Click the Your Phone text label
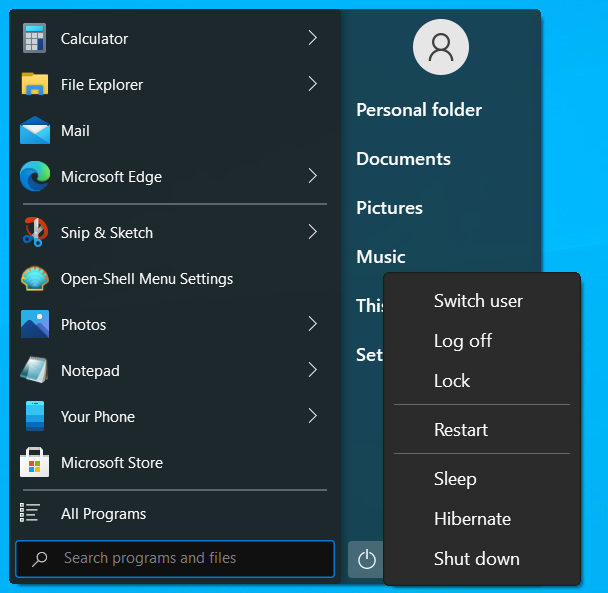 98,417
